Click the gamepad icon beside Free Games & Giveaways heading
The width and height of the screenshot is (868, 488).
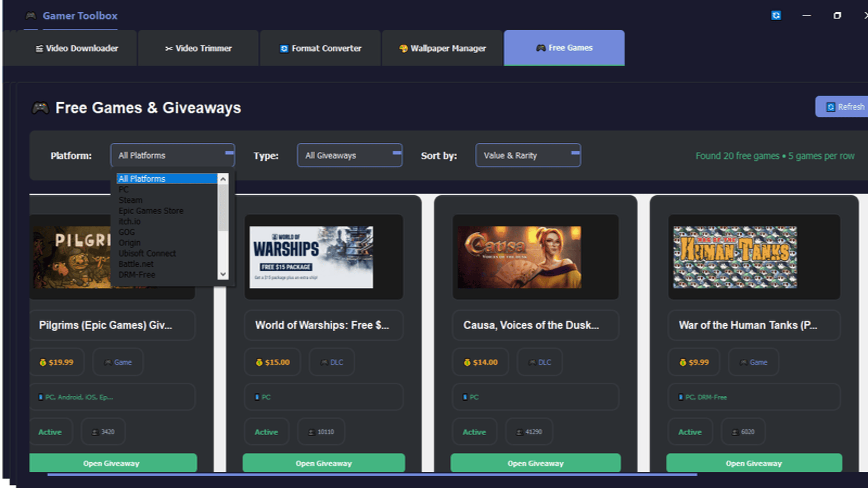point(41,108)
